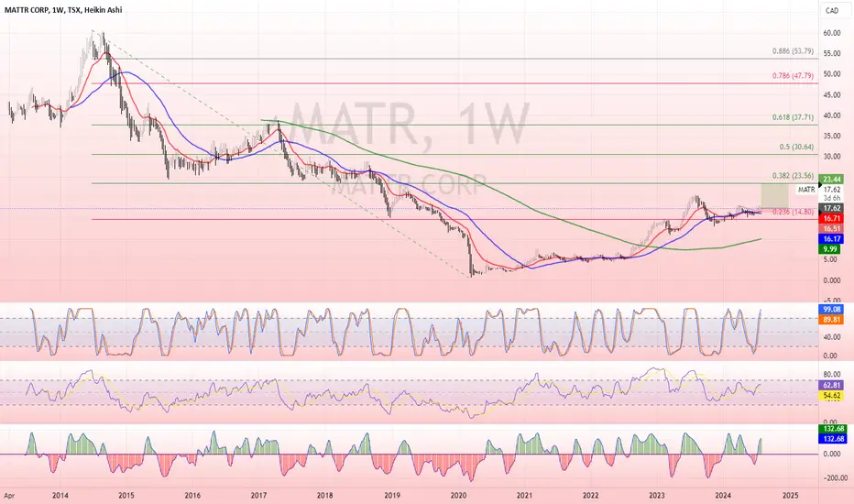Click the orange 89.81 stochastic value label
Viewport: 854px width, 504px height.
pos(832,320)
